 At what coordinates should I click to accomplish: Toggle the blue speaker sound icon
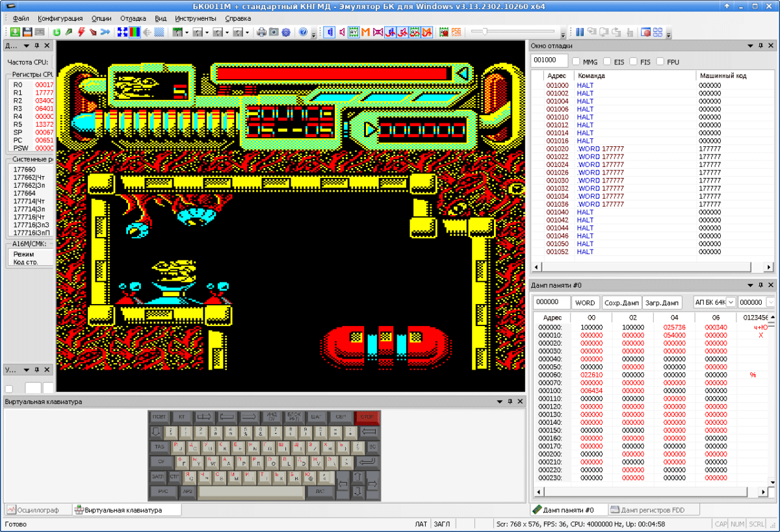[330, 32]
